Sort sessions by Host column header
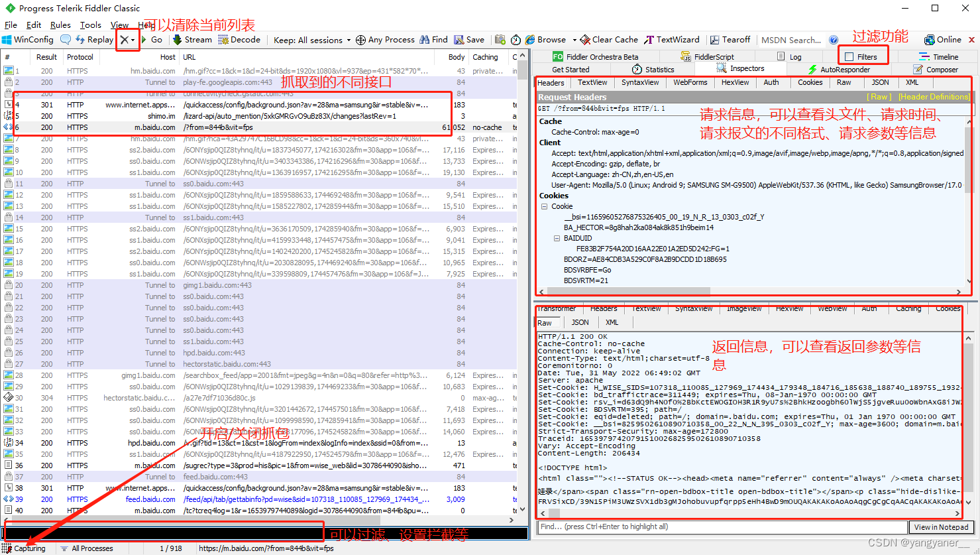 click(140, 57)
